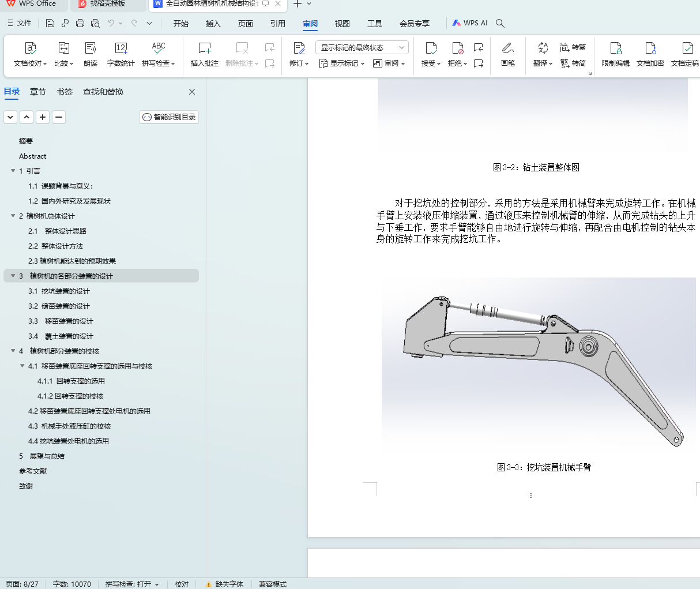700x589 pixels.
Task: Click the expand-level plus button in outline pane
Action: coord(43,117)
